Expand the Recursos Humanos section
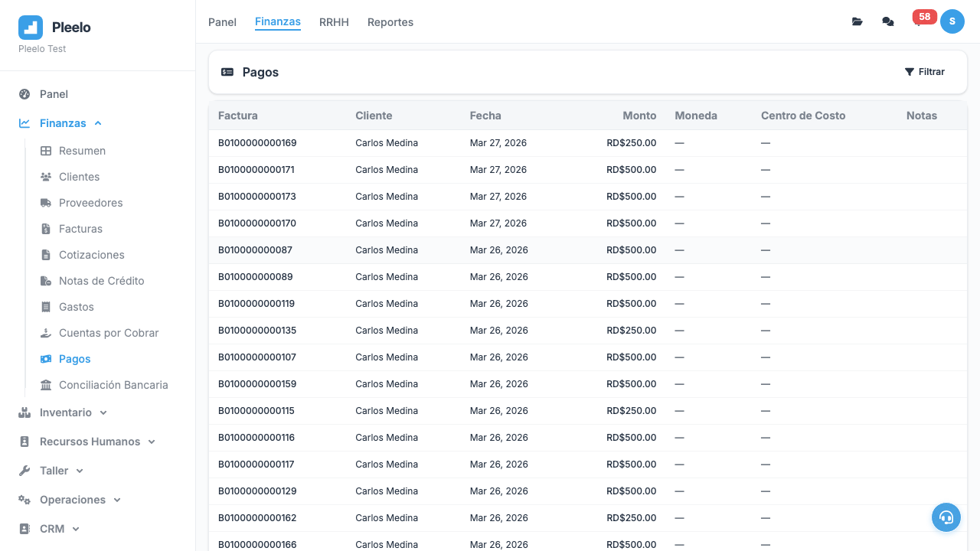Viewport: 980px width, 551px height. 90,442
